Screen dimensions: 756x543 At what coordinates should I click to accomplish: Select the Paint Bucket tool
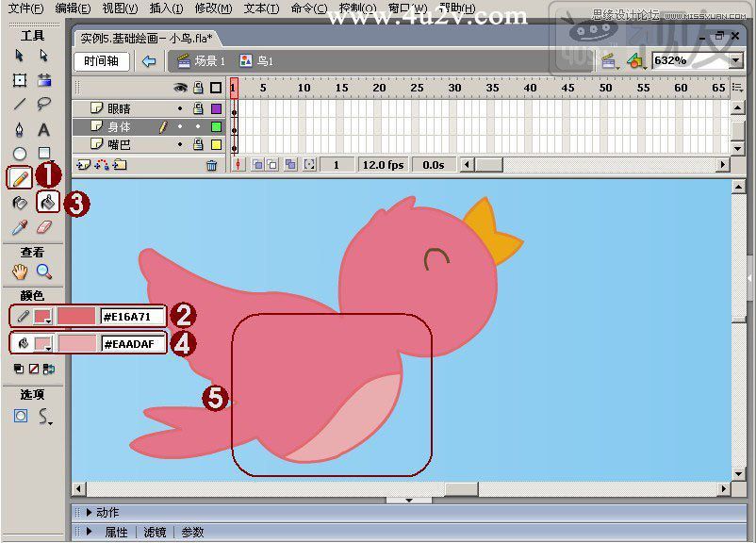click(48, 202)
